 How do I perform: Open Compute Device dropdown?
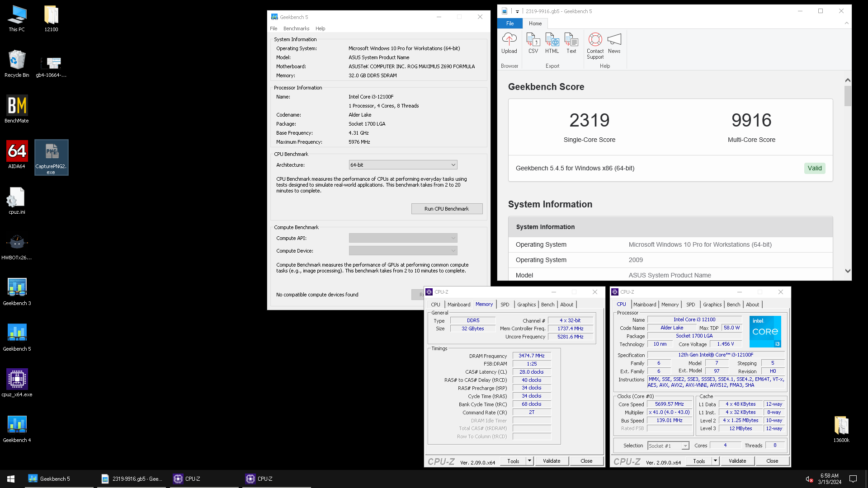point(403,251)
